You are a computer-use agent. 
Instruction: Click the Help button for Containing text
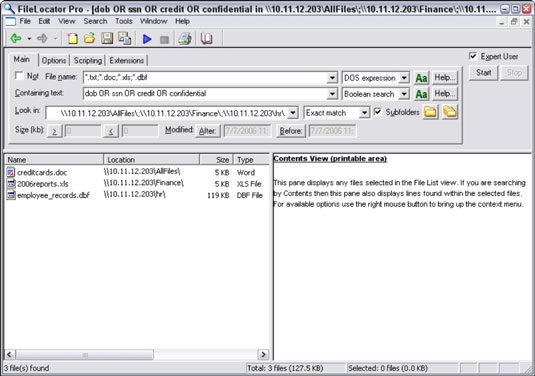(444, 94)
